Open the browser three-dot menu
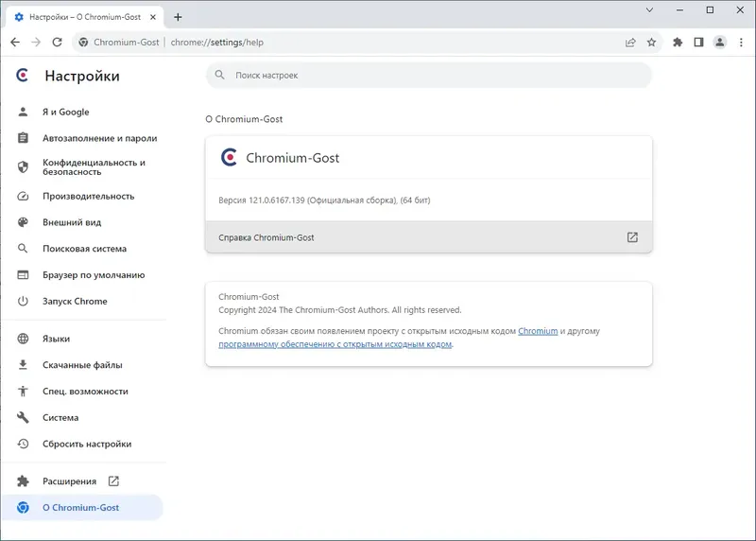 pos(740,43)
